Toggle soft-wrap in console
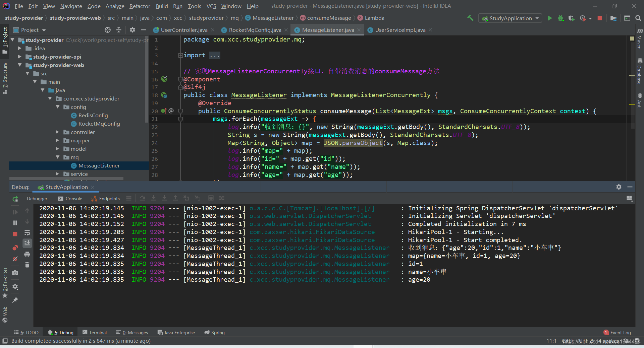 (x=27, y=232)
